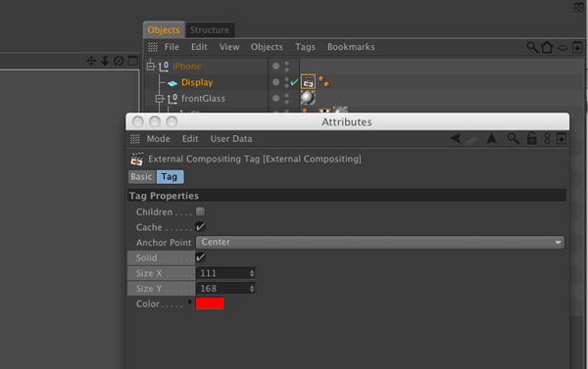Image resolution: width=588 pixels, height=369 pixels.
Task: Expand the Color disclosure triangle
Action: 190,301
